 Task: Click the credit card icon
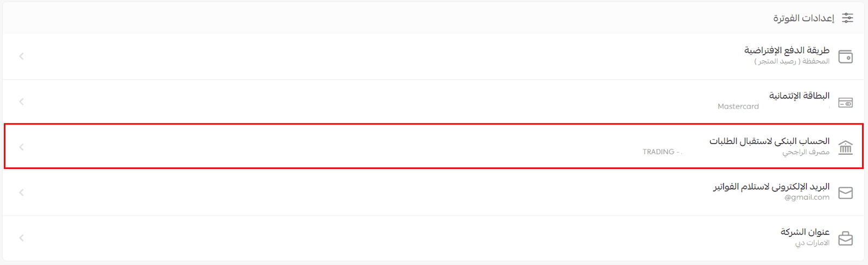(x=846, y=102)
